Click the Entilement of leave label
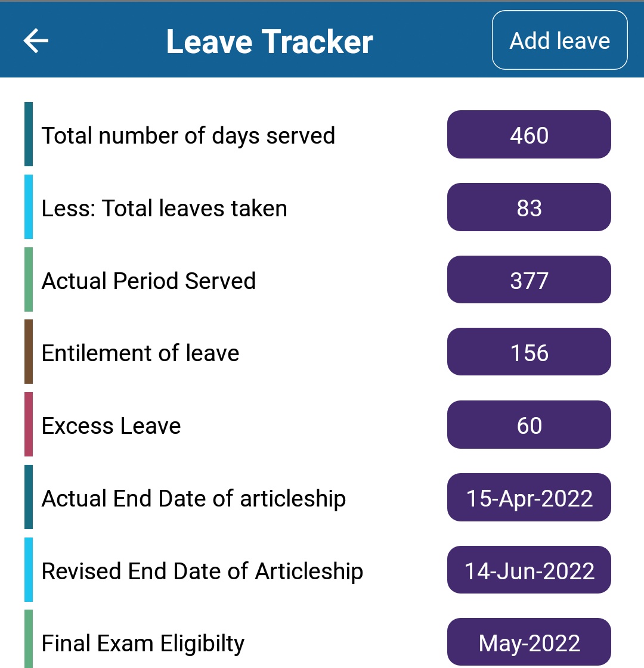Viewport: 644px width, 668px height. (x=141, y=353)
